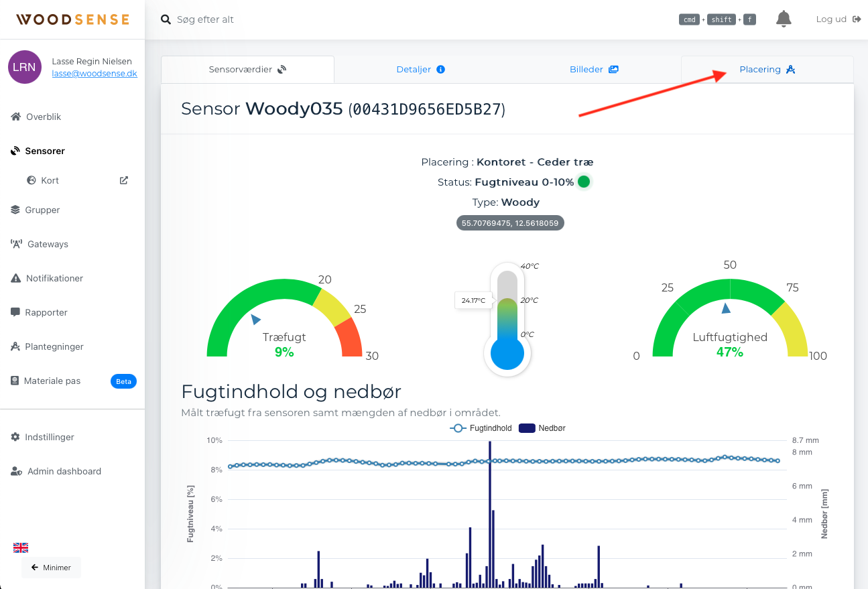Viewport: 868px width, 589px height.
Task: Click the lasse@woodsense.dk email link
Action: pos(95,74)
